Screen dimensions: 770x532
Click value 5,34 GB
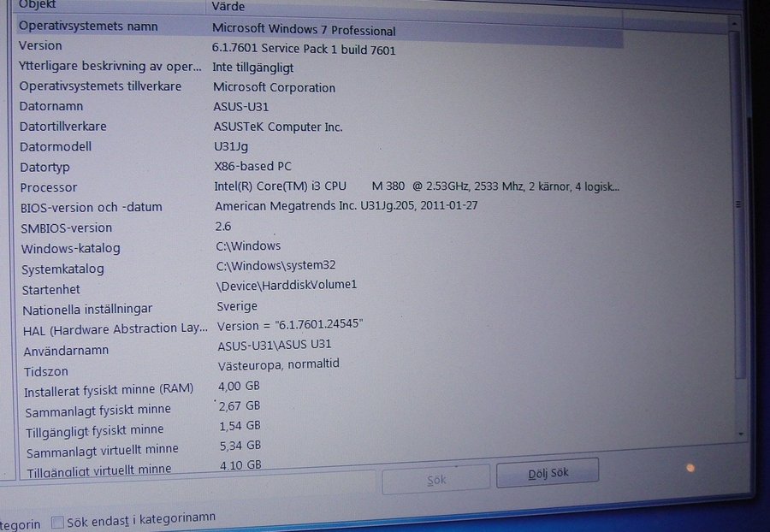(240, 445)
